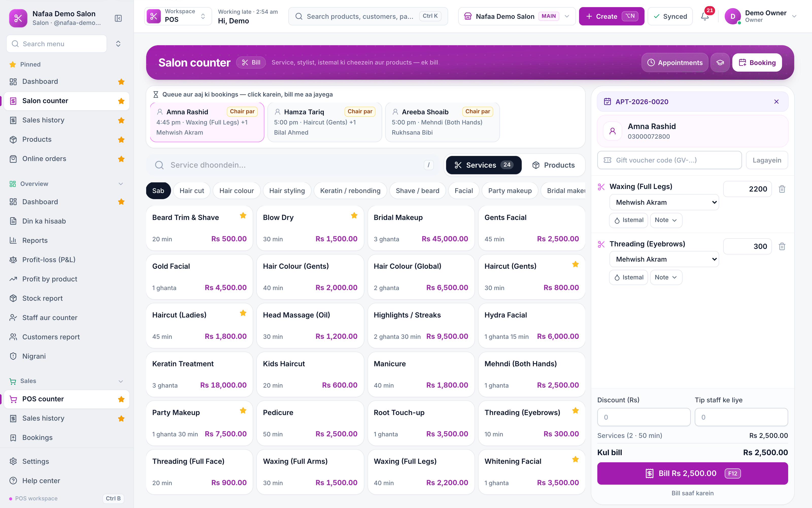Image resolution: width=812 pixels, height=508 pixels.
Task: Unpin Salon counter via its star
Action: [x=122, y=101]
